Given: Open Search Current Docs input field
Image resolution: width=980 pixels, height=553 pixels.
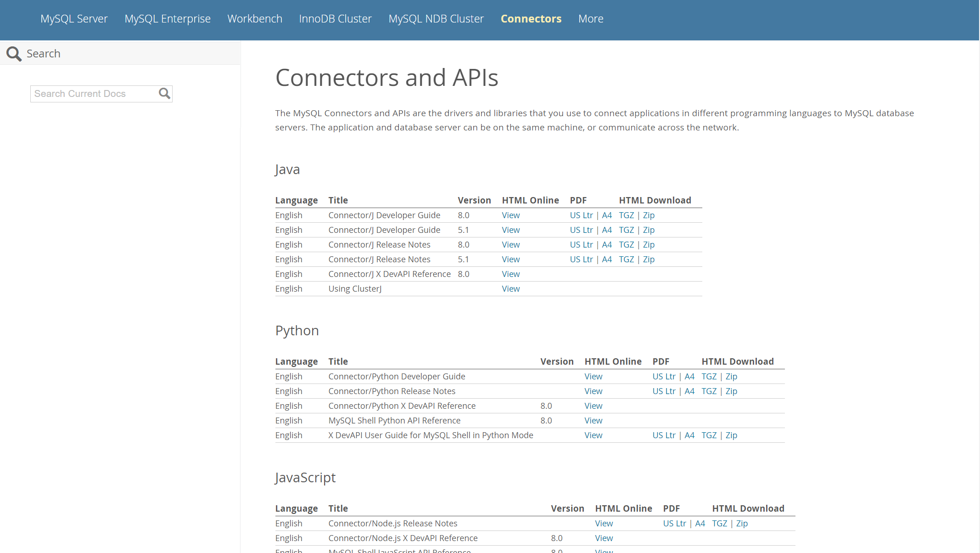Looking at the screenshot, I should tap(94, 94).
